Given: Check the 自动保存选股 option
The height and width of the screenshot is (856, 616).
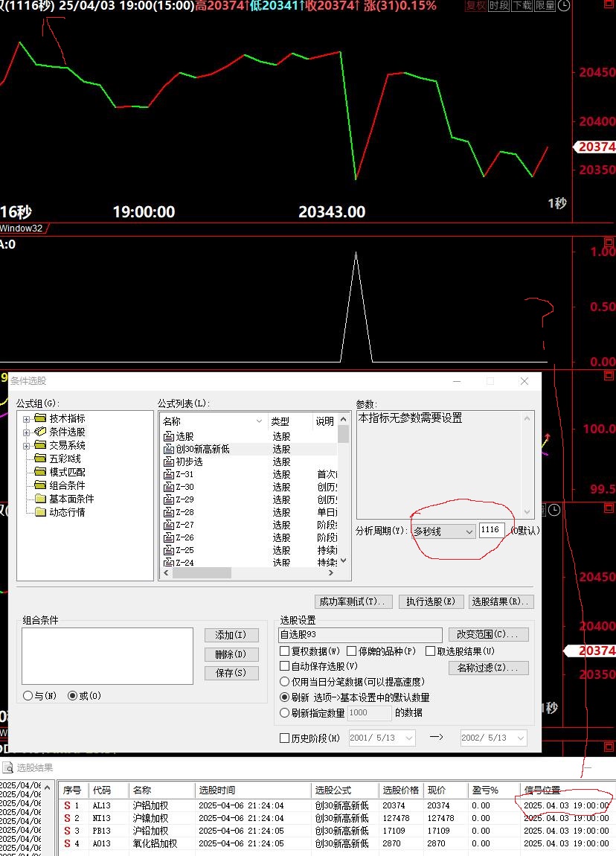Looking at the screenshot, I should click(x=284, y=666).
